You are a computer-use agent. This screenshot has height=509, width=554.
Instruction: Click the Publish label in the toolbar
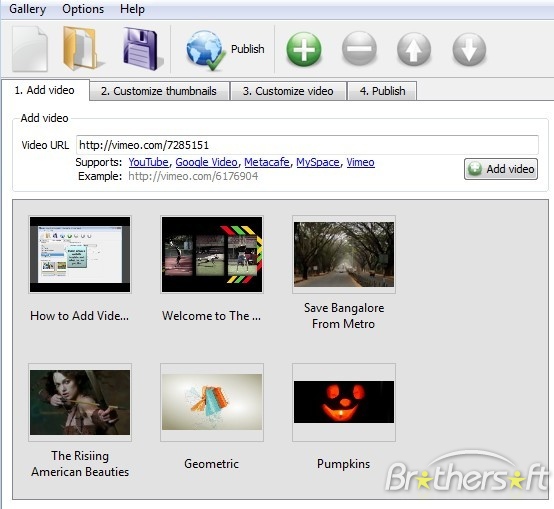click(248, 49)
